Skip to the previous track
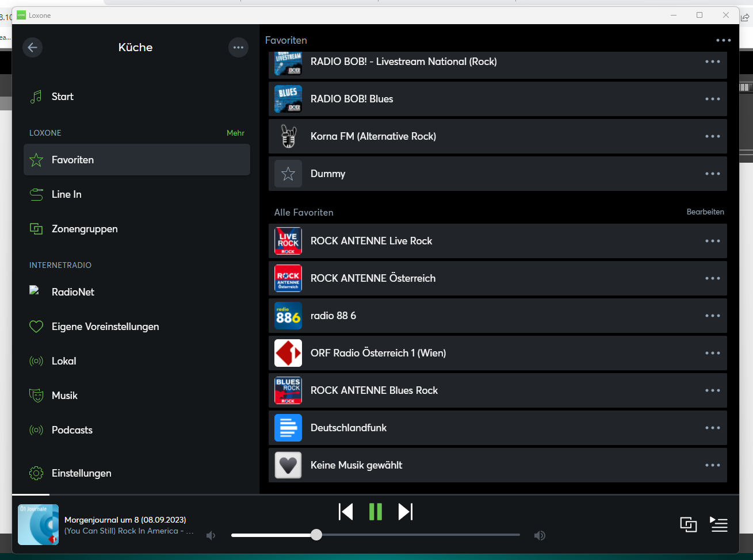753x560 pixels. [346, 512]
